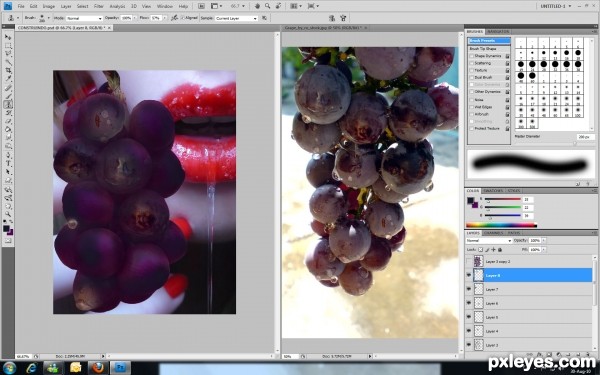Screen dimensions: 600x375
Task: Toggle the airbrush icon in options bar
Action: click(x=174, y=18)
